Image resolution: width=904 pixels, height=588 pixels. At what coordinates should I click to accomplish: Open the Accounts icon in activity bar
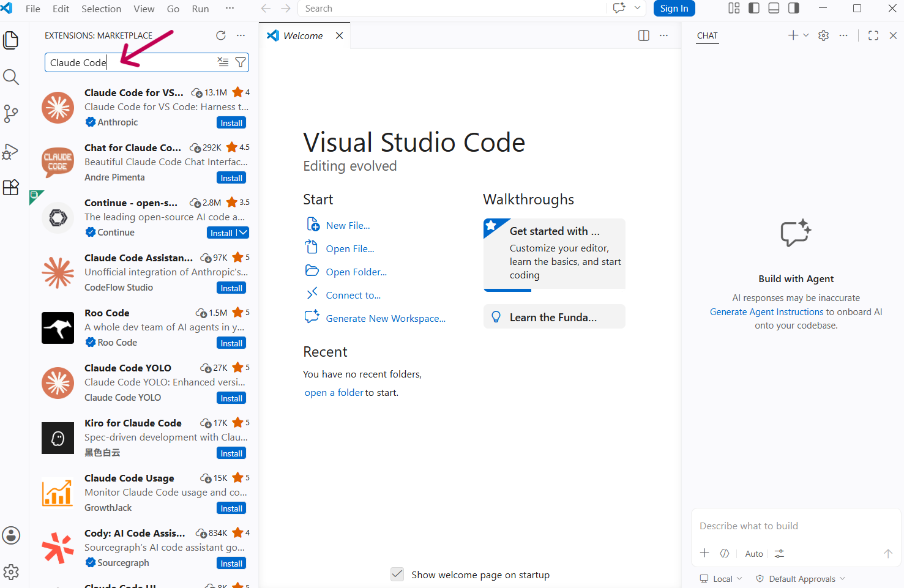click(11, 535)
